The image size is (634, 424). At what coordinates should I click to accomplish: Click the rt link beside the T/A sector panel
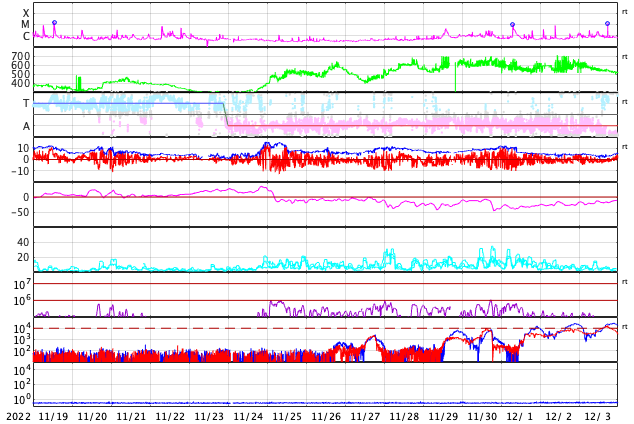625,101
